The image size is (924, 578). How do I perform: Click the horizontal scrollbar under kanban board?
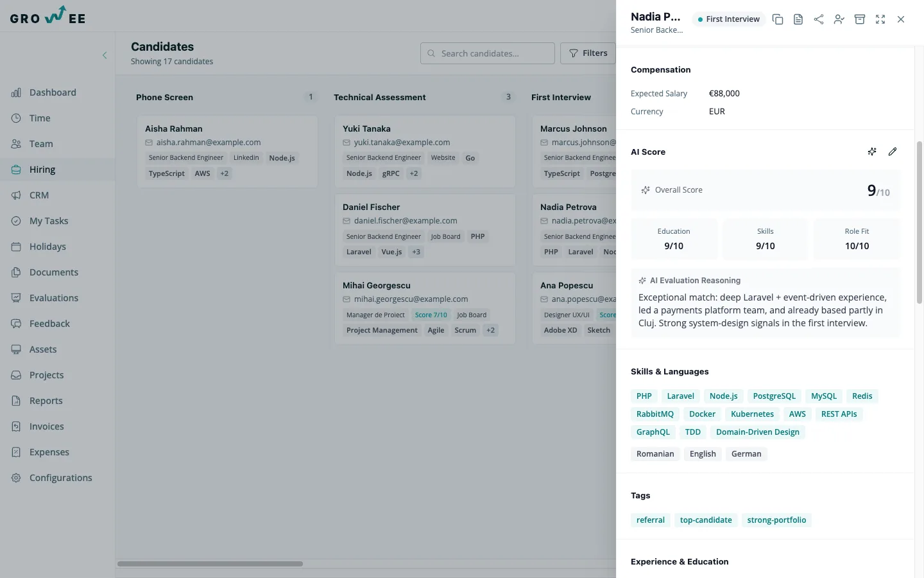pos(210,564)
